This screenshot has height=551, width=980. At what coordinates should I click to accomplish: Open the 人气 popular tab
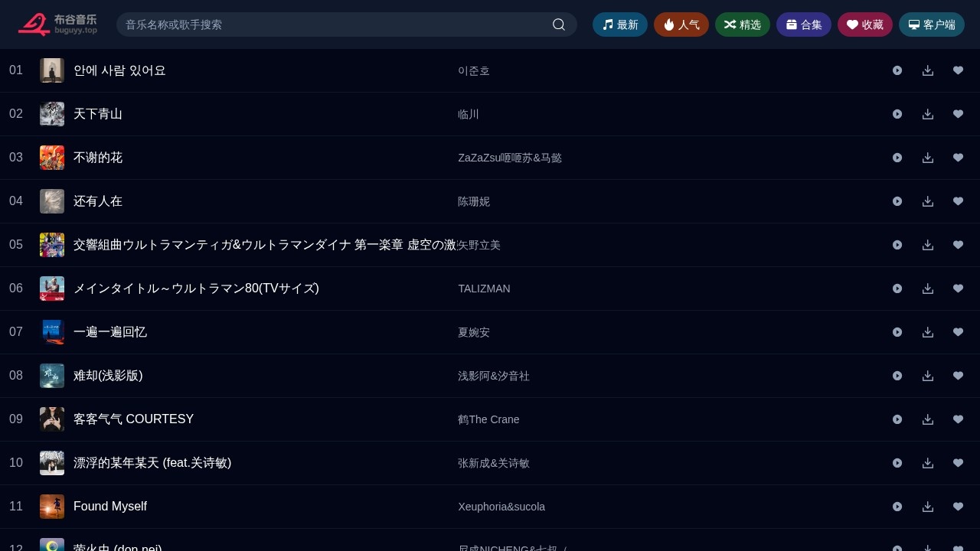(x=681, y=24)
